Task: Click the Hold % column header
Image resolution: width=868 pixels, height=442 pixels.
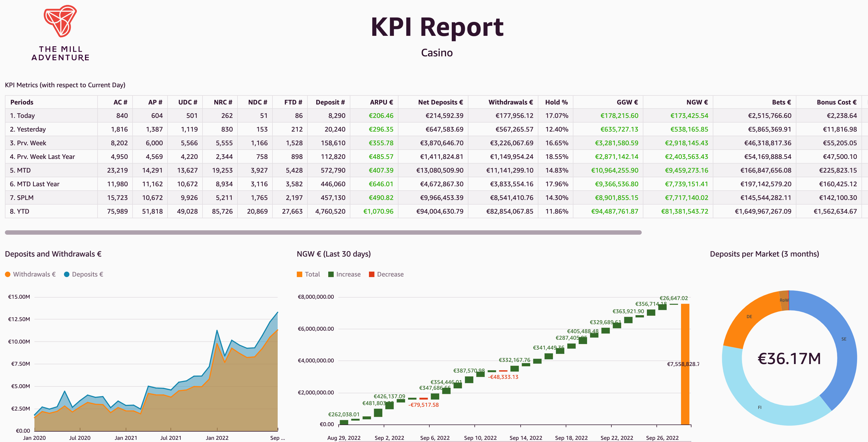Action: point(556,102)
